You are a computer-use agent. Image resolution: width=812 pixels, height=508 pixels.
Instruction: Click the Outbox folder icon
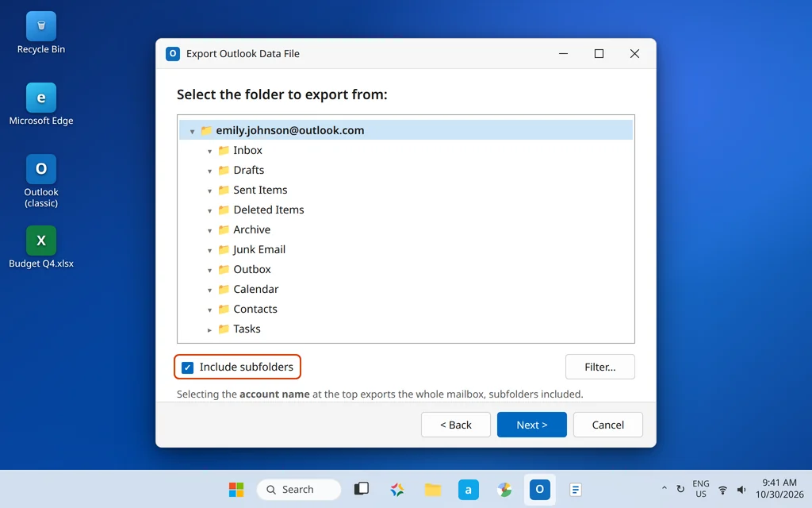(x=224, y=270)
